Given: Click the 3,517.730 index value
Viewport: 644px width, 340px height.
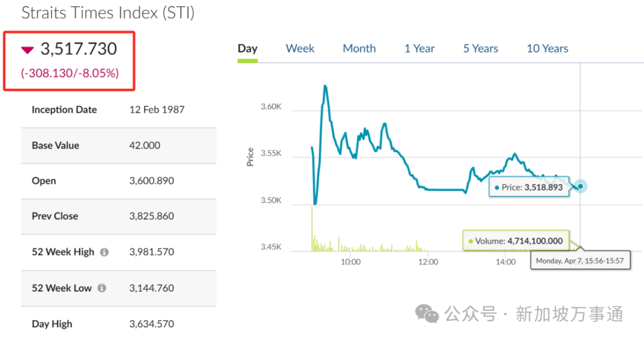Looking at the screenshot, I should pyautogui.click(x=79, y=49).
